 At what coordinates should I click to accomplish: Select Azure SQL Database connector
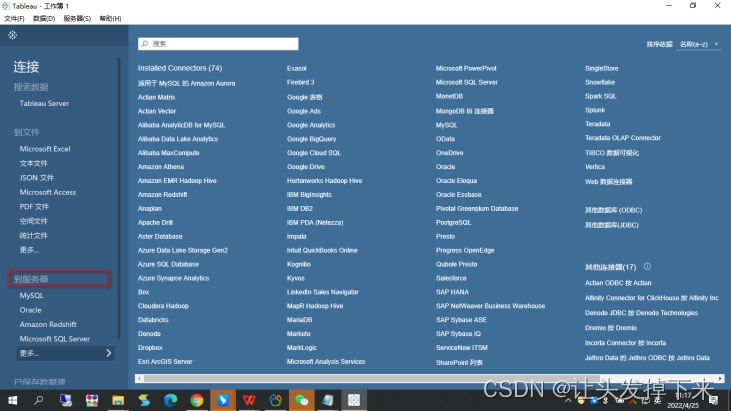tap(168, 264)
